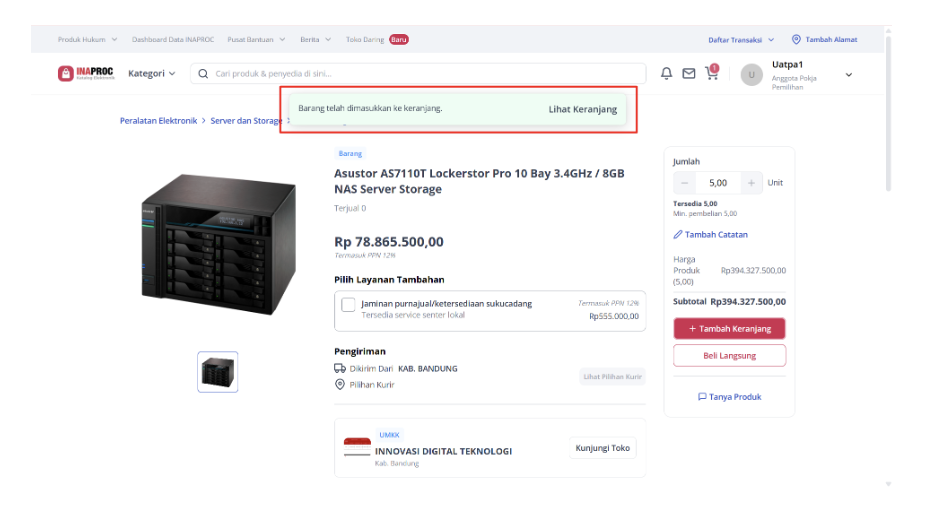Click Lihat Keranjang in the notification
Viewport: 930px width, 514px height.
tap(582, 109)
